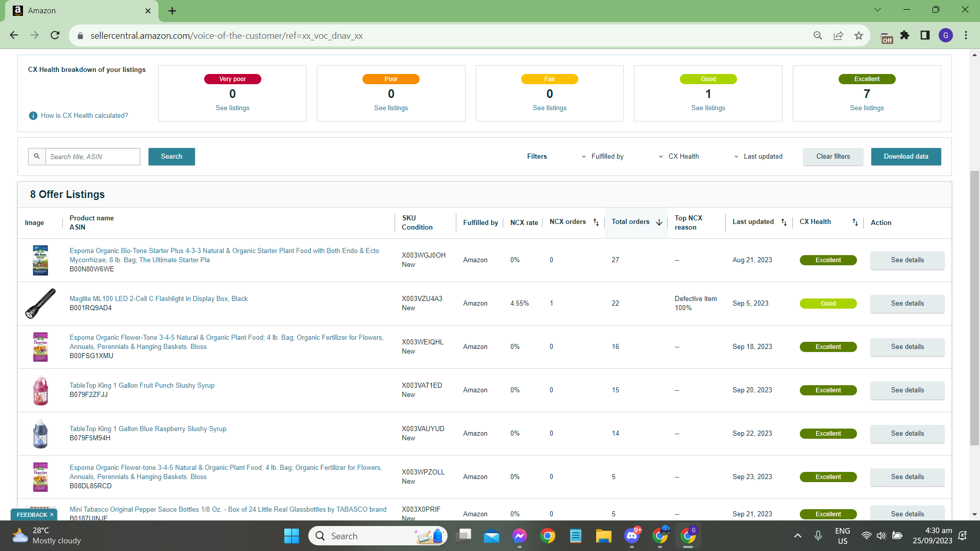Image resolution: width=980 pixels, height=551 pixels.
Task: Go back to the previous page
Action: pyautogui.click(x=14, y=35)
